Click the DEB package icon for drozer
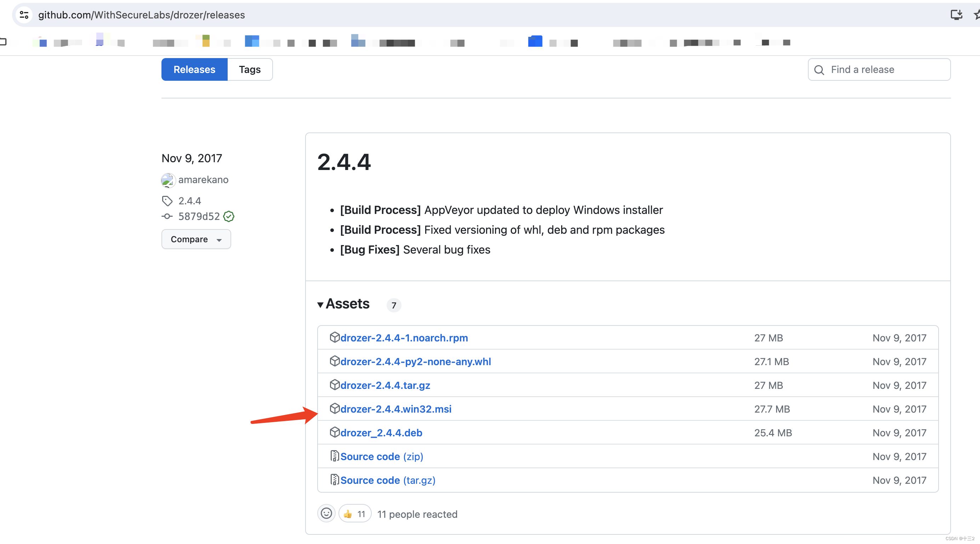Viewport: 980px width, 544px height. (x=334, y=432)
